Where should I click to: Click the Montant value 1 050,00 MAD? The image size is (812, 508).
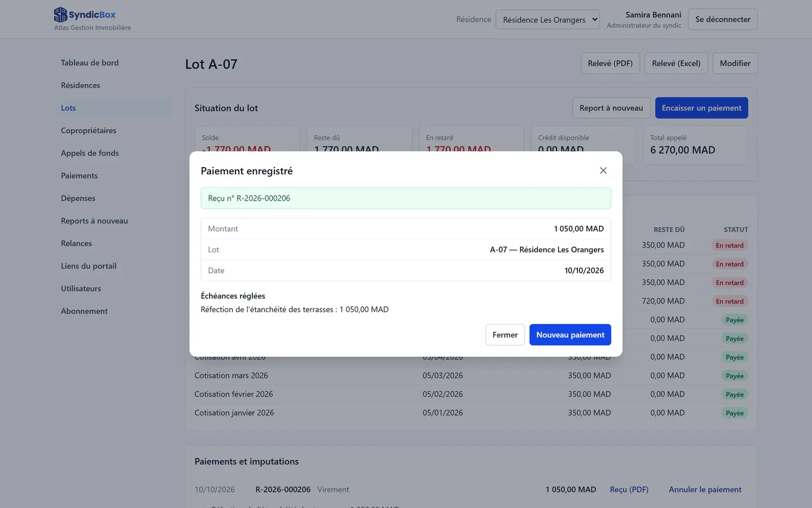pos(579,229)
